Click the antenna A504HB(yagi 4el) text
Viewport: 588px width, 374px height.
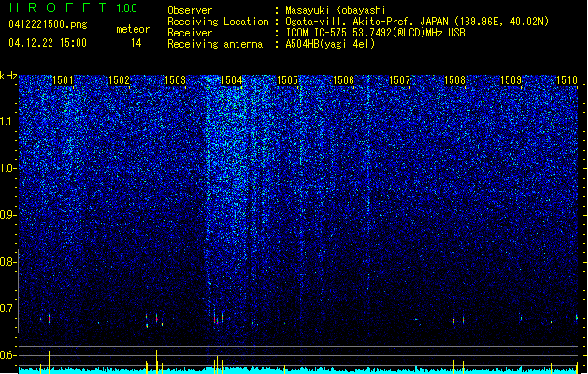[330, 44]
